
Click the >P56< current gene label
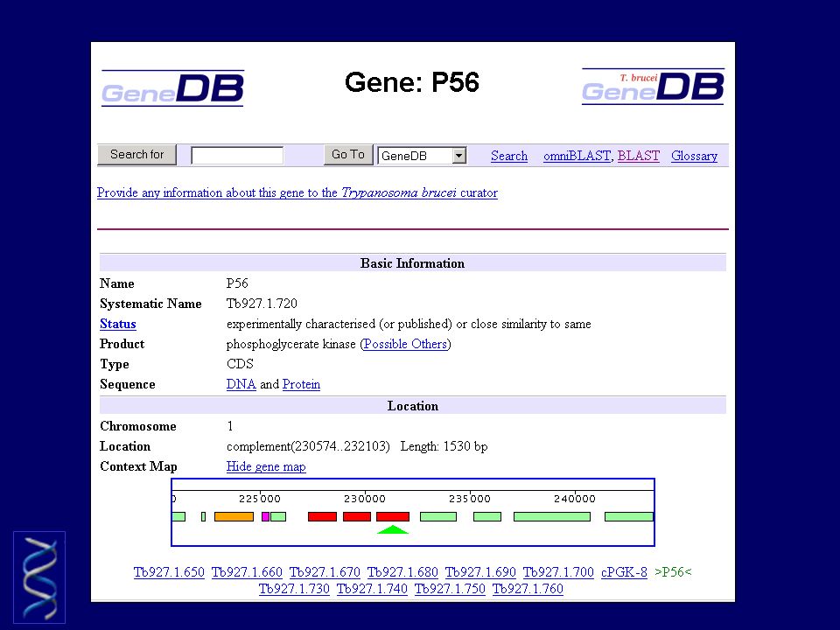click(673, 572)
